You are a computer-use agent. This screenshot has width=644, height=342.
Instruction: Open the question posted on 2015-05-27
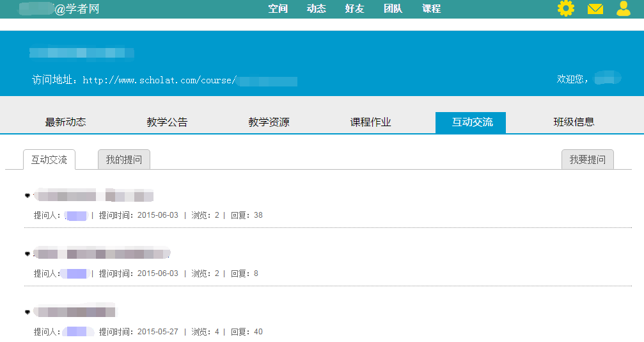[75, 312]
